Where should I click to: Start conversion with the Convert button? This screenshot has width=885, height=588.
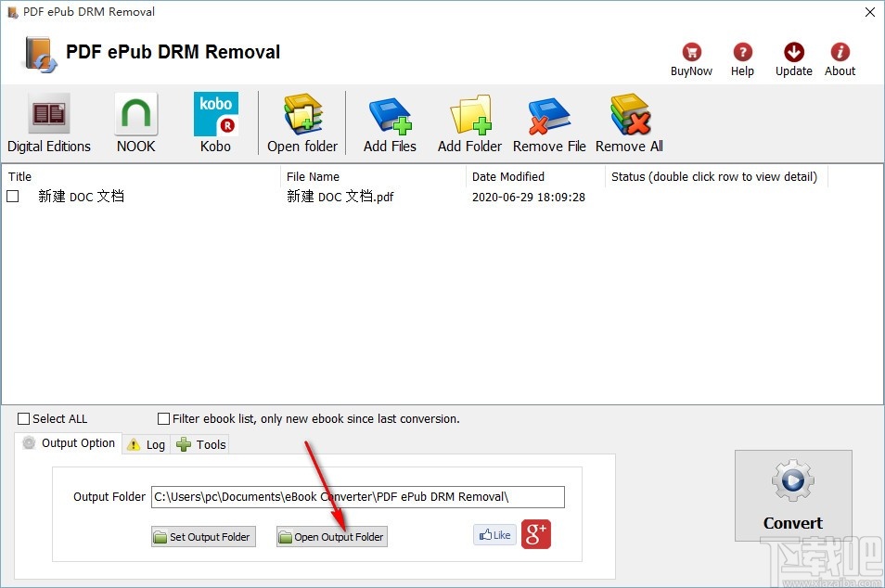tap(793, 495)
